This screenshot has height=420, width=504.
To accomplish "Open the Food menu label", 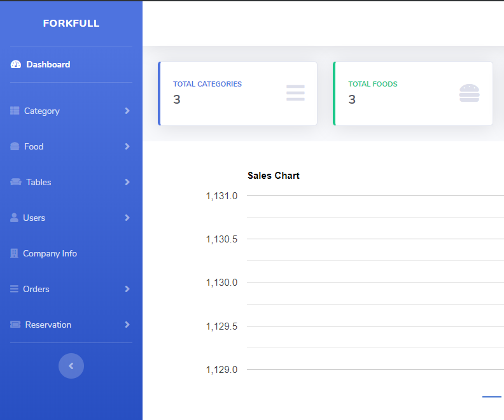I will coord(34,146).
